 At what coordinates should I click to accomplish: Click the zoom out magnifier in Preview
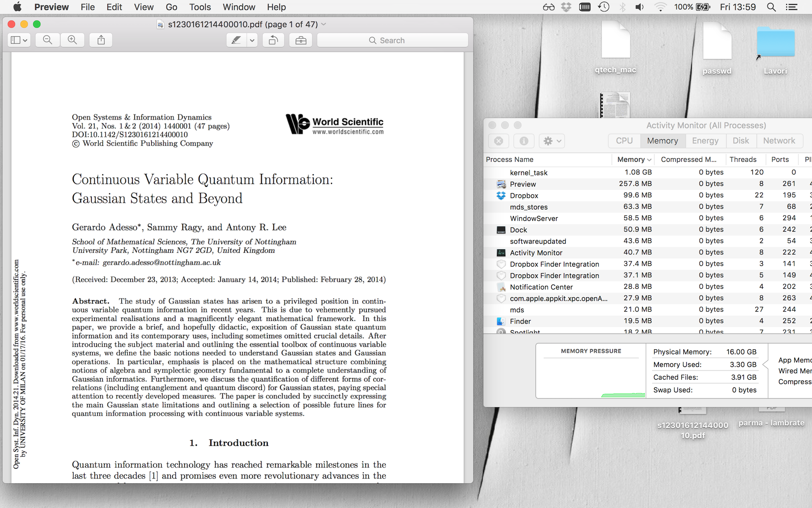click(47, 40)
